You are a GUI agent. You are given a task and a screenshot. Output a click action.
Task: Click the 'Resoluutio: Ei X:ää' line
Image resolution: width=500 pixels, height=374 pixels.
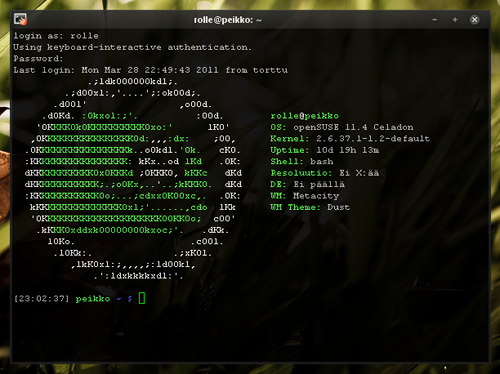click(324, 173)
